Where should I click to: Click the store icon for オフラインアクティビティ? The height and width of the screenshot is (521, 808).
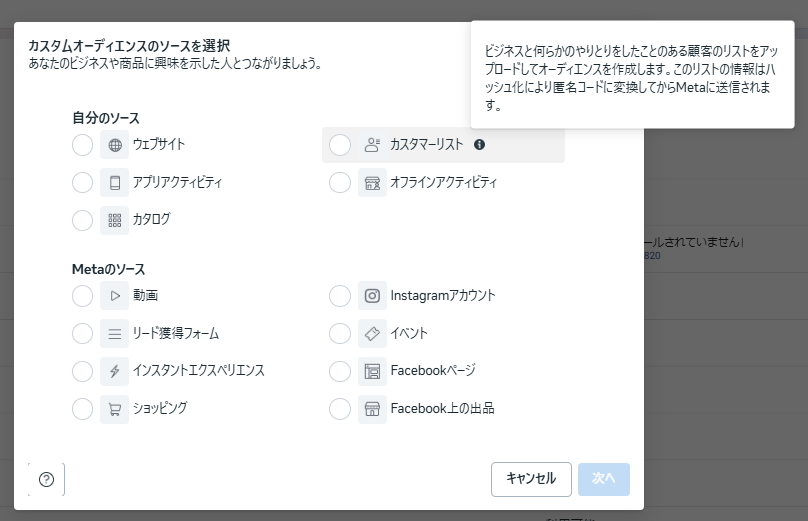point(373,182)
